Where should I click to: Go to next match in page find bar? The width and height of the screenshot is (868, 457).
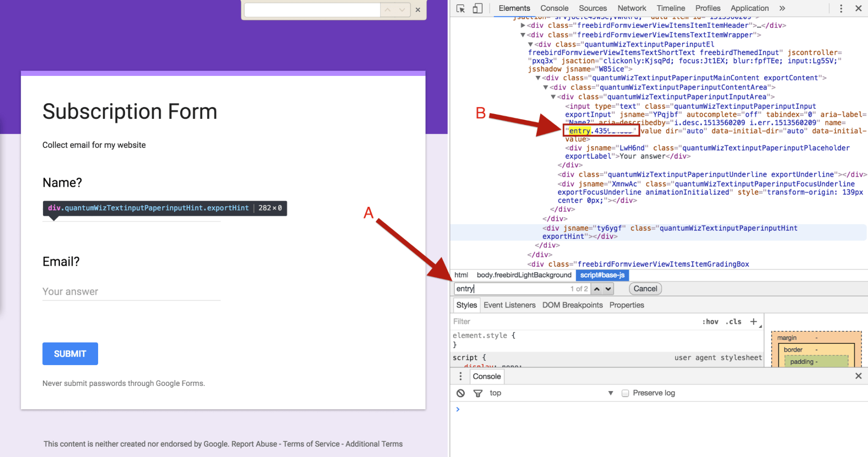(402, 10)
